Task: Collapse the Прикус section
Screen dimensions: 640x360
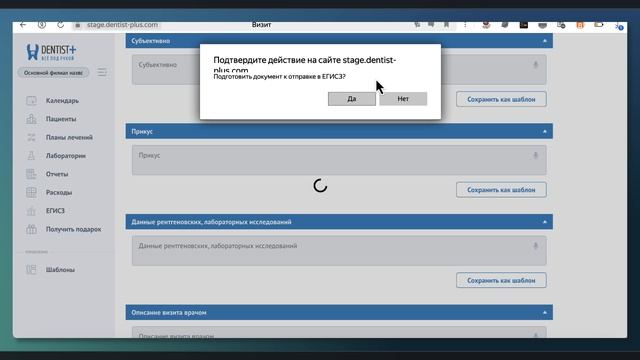Action: pyautogui.click(x=544, y=131)
